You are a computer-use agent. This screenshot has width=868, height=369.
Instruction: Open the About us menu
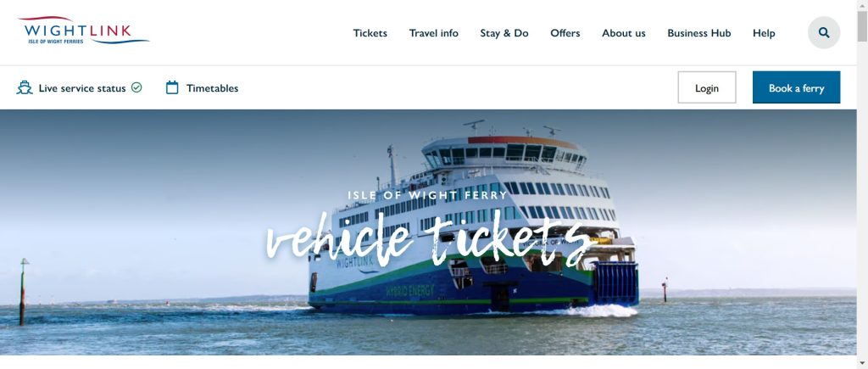click(623, 33)
